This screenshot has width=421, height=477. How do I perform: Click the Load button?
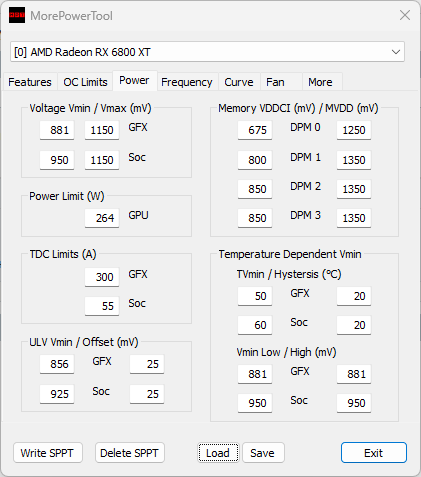218,453
